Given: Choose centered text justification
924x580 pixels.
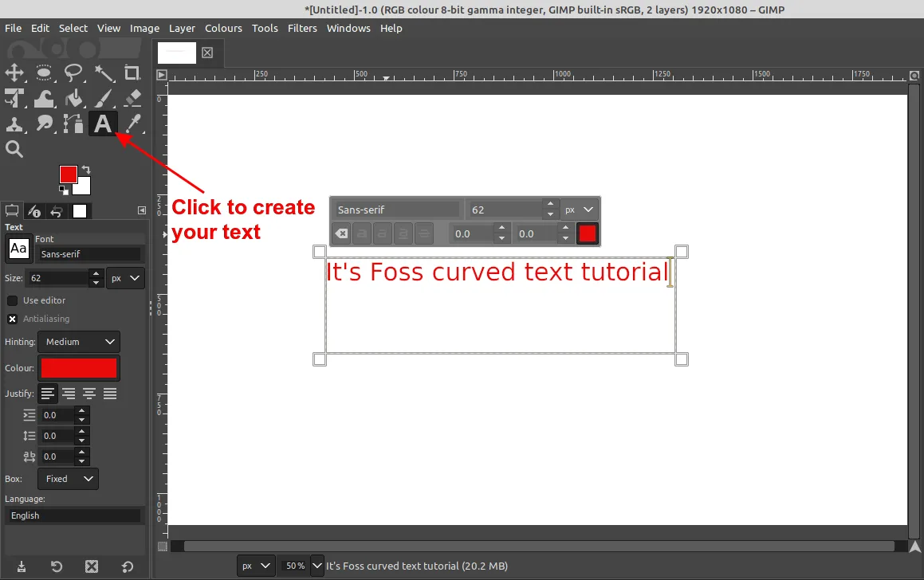Looking at the screenshot, I should (x=89, y=394).
